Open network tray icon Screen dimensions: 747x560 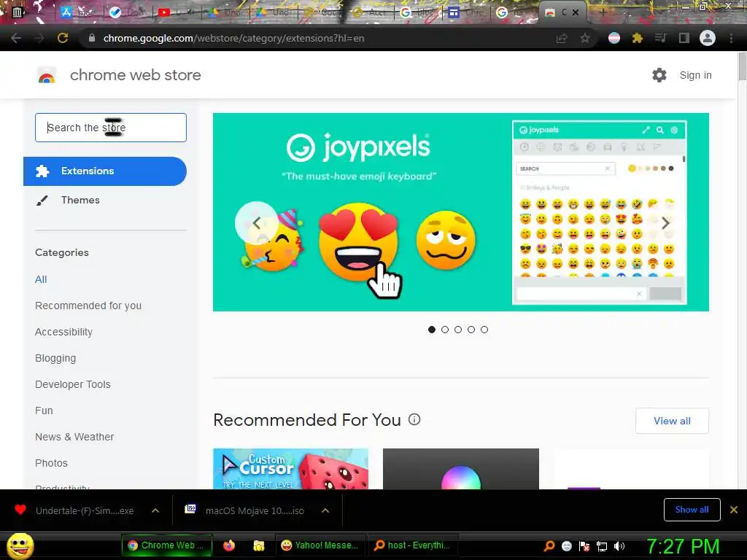(602, 545)
